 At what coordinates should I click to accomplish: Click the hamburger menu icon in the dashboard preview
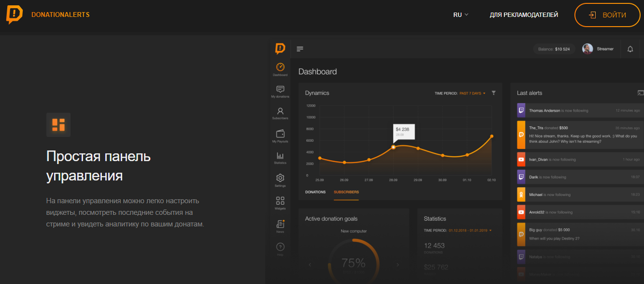pyautogui.click(x=300, y=49)
